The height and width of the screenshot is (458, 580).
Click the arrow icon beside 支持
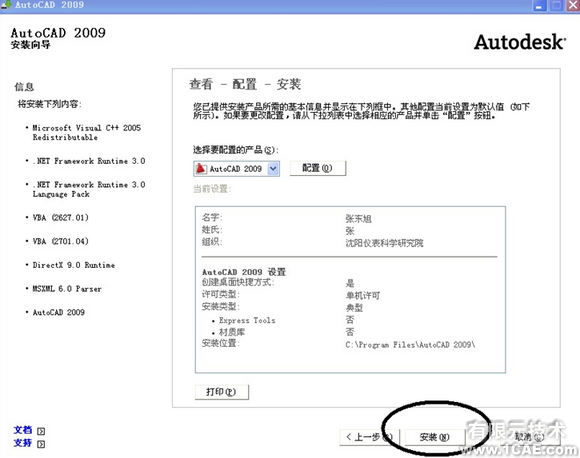pyautogui.click(x=41, y=444)
